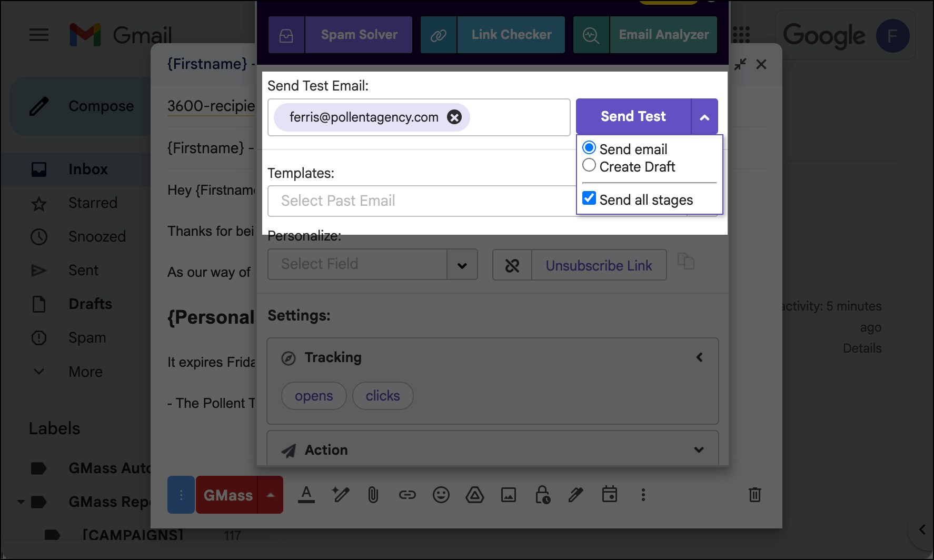Collapse the GMass Reports label tree arrow
Screen dimensions: 934x560
pyautogui.click(x=21, y=502)
